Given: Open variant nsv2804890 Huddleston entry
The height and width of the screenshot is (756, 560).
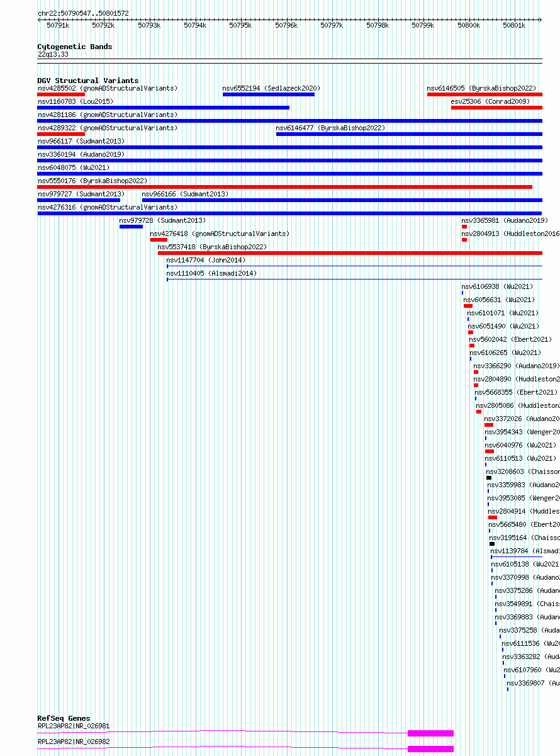Looking at the screenshot, I should (x=517, y=379).
